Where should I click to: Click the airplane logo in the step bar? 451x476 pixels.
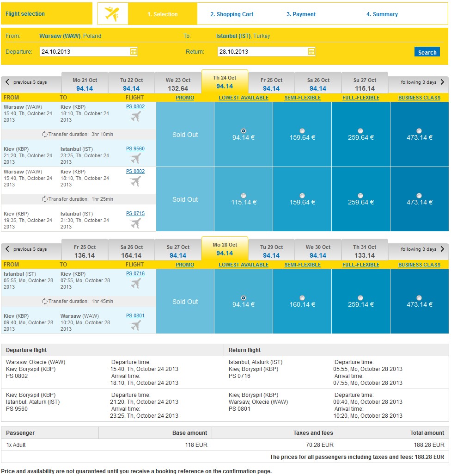pos(112,14)
